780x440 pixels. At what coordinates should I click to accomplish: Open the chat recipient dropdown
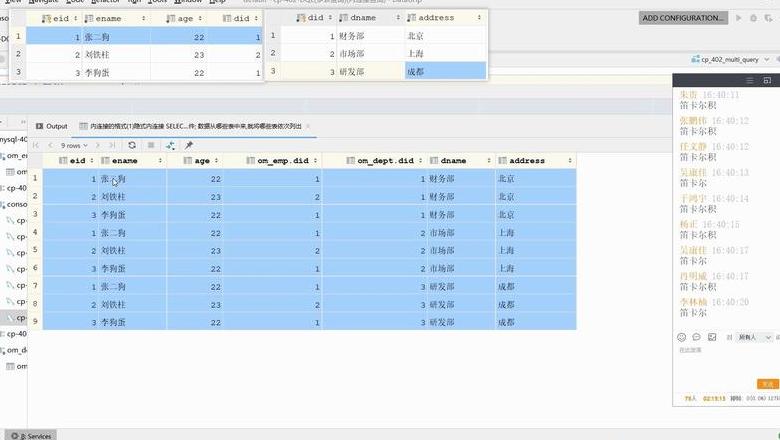(755, 337)
